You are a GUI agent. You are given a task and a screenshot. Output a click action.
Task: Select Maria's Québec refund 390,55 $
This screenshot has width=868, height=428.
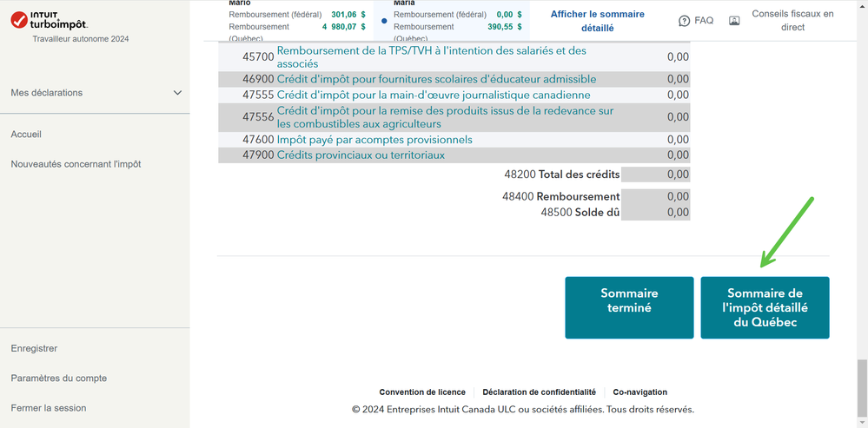[505, 27]
